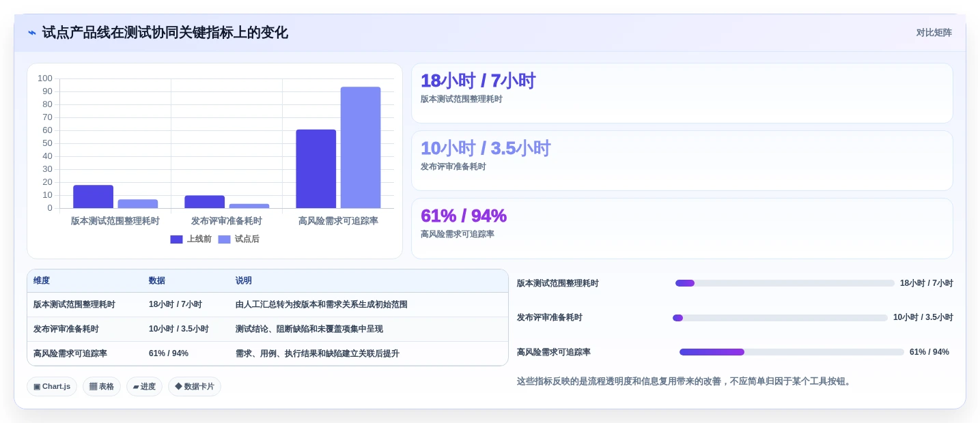Click the 说明 column header

pyautogui.click(x=244, y=280)
